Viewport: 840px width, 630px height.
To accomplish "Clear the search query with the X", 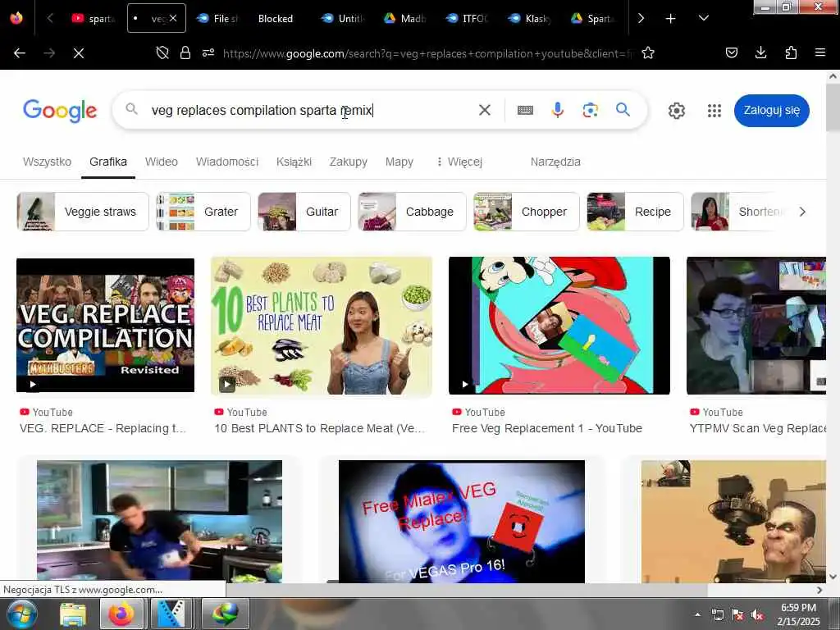I will pyautogui.click(x=484, y=110).
